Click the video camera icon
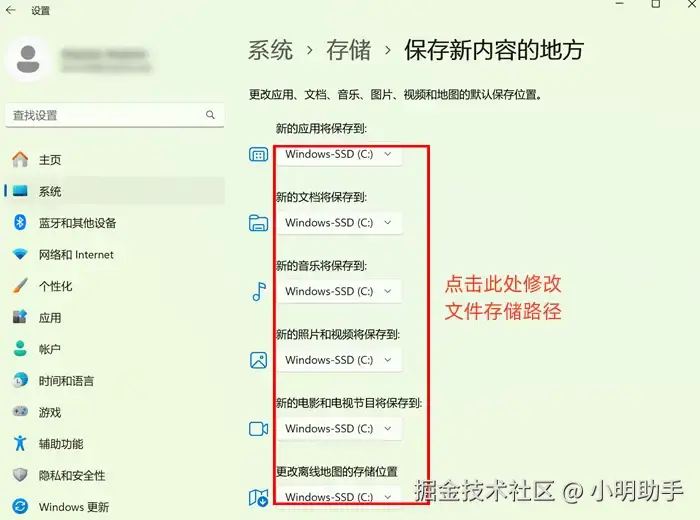This screenshot has width=700, height=520. tap(258, 429)
